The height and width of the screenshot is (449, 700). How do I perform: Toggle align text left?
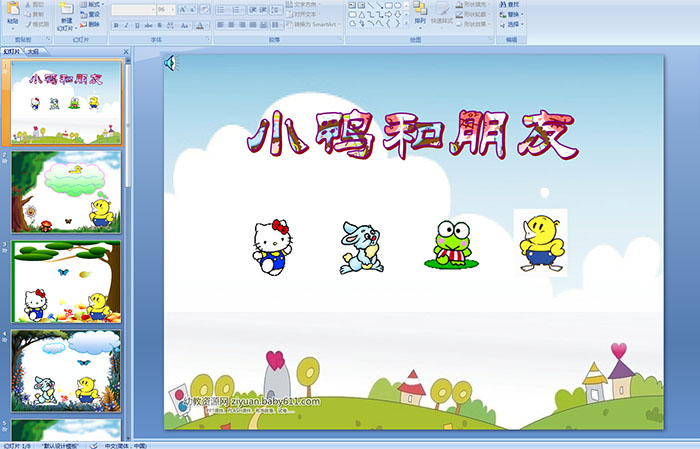click(221, 25)
